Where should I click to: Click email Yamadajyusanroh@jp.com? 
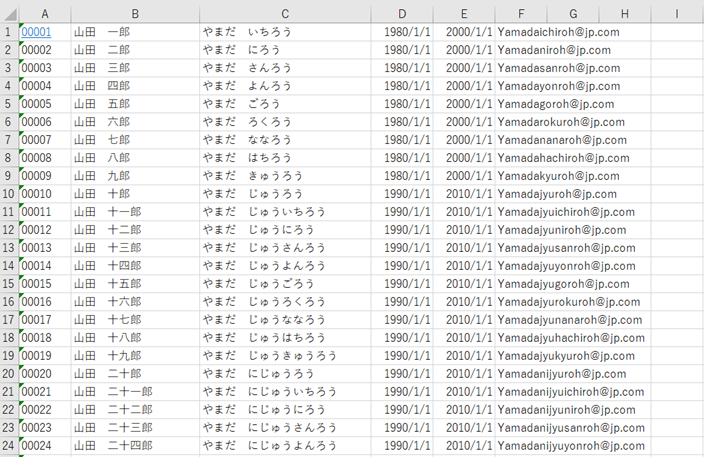click(x=566, y=248)
